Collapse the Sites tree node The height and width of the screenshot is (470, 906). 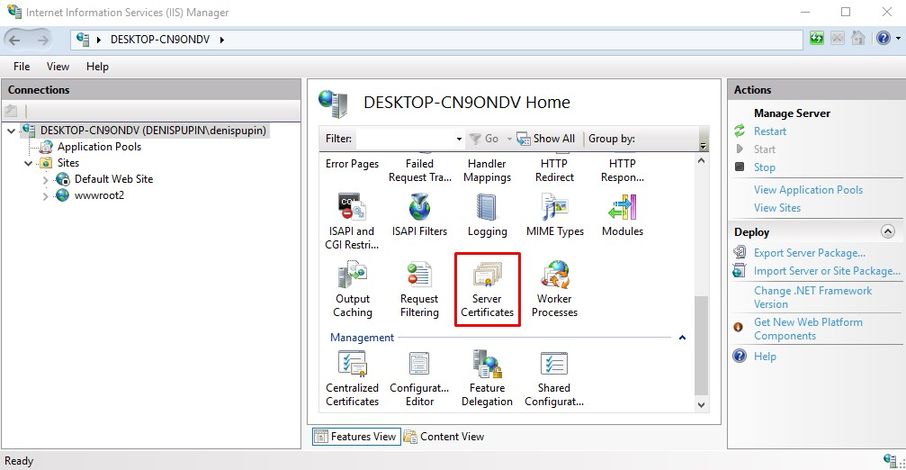pos(28,163)
